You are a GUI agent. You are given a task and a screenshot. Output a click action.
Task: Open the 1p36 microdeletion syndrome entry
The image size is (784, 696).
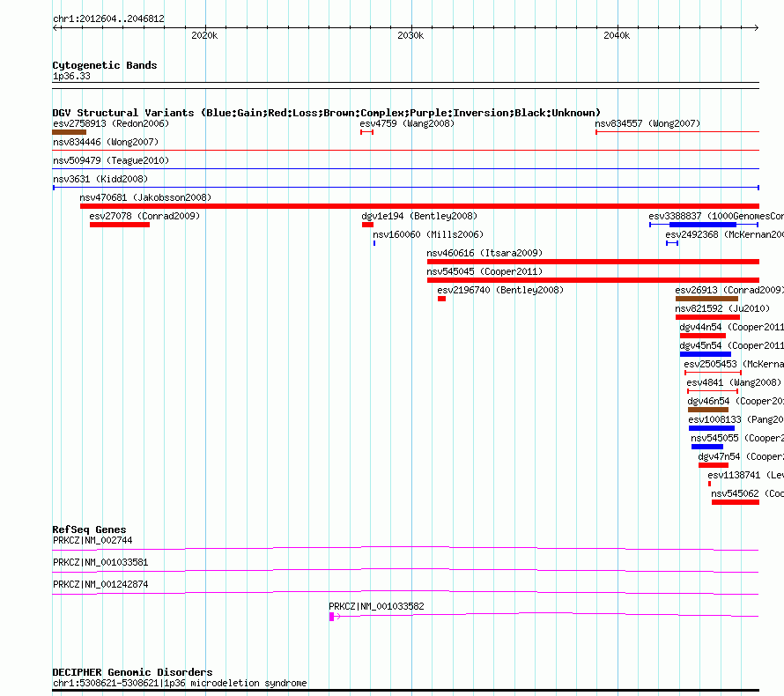(180, 683)
